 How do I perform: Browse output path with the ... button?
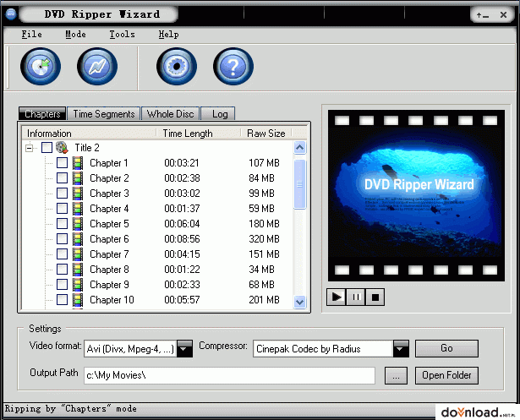(x=396, y=375)
